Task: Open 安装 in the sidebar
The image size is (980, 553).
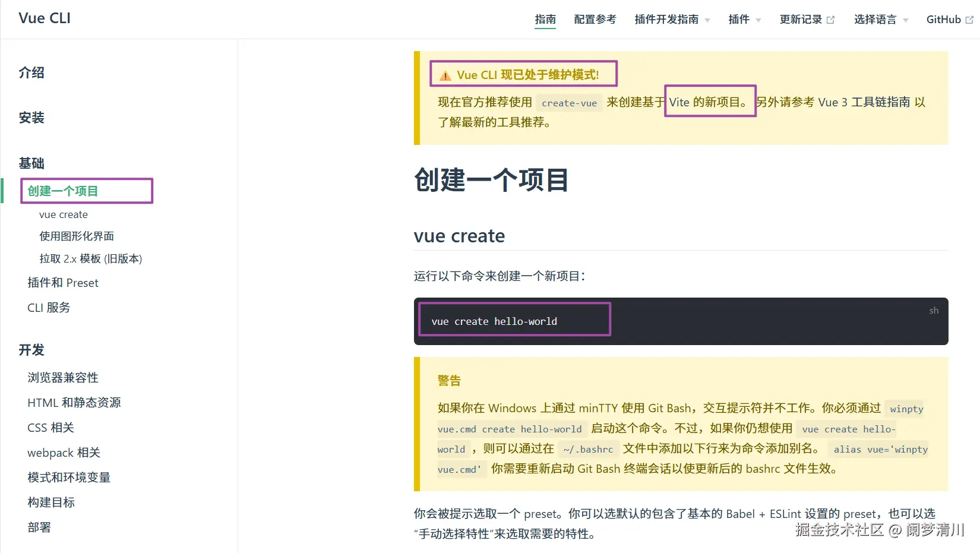Action: (31, 118)
